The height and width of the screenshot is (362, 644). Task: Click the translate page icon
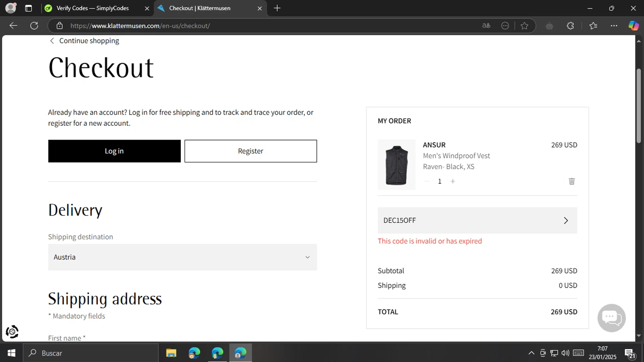point(486,26)
